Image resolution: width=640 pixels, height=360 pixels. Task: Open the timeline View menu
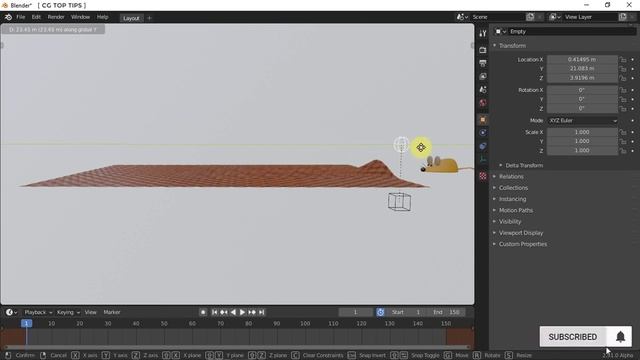tap(91, 312)
